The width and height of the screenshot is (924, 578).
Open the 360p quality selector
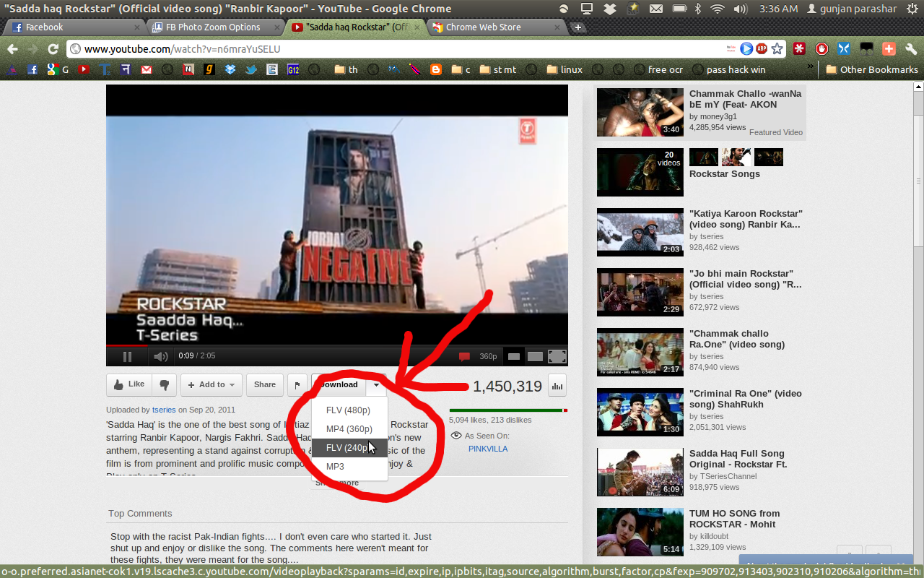click(488, 356)
